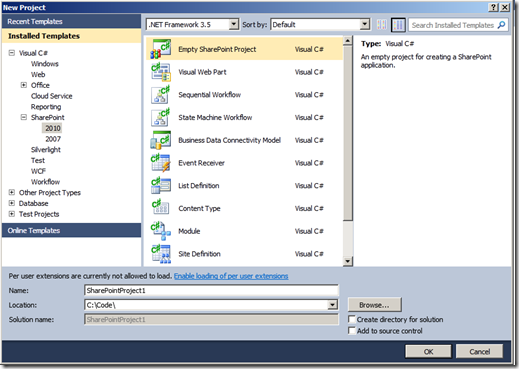This screenshot has height=369, width=519.
Task: Expand the Office tree node
Action: 24,85
